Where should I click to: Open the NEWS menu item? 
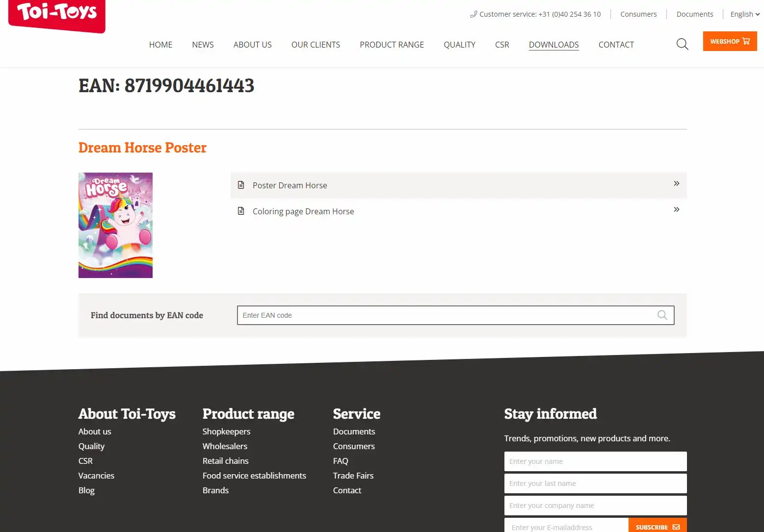(x=203, y=45)
